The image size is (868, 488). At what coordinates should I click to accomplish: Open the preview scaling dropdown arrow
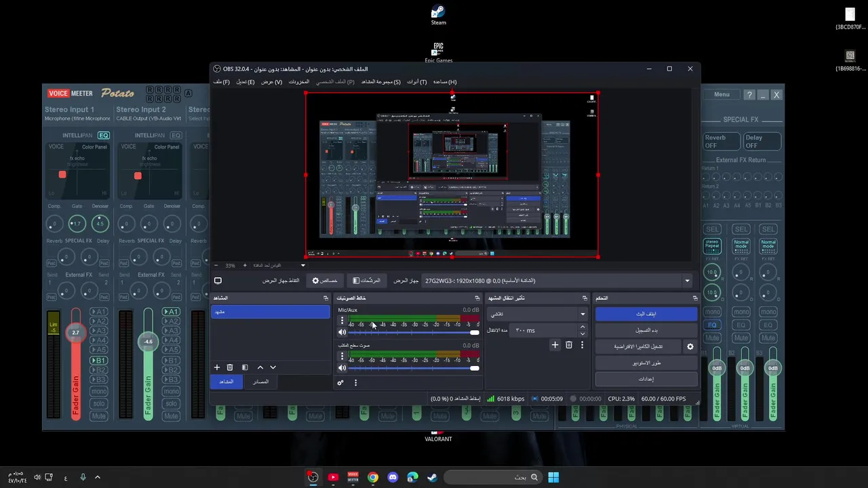click(303, 266)
